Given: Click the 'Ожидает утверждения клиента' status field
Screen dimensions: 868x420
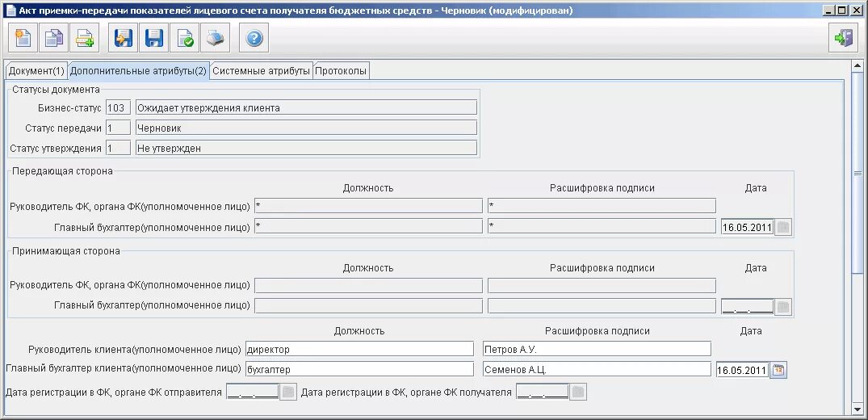Looking at the screenshot, I should click(x=306, y=107).
